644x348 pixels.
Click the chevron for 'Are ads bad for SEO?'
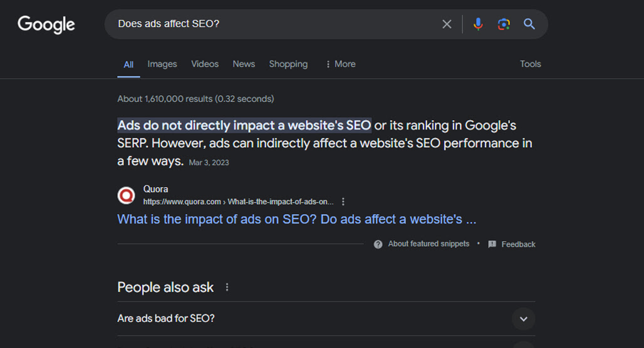click(523, 319)
